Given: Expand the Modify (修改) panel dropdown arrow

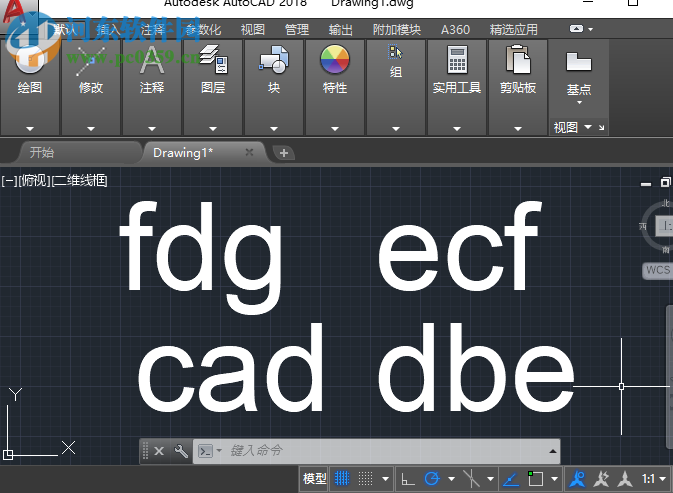Looking at the screenshot, I should 91,129.
